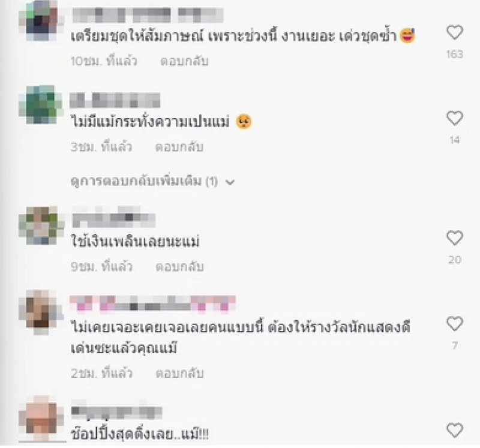Like the comment with 20 likes

pyautogui.click(x=455, y=238)
